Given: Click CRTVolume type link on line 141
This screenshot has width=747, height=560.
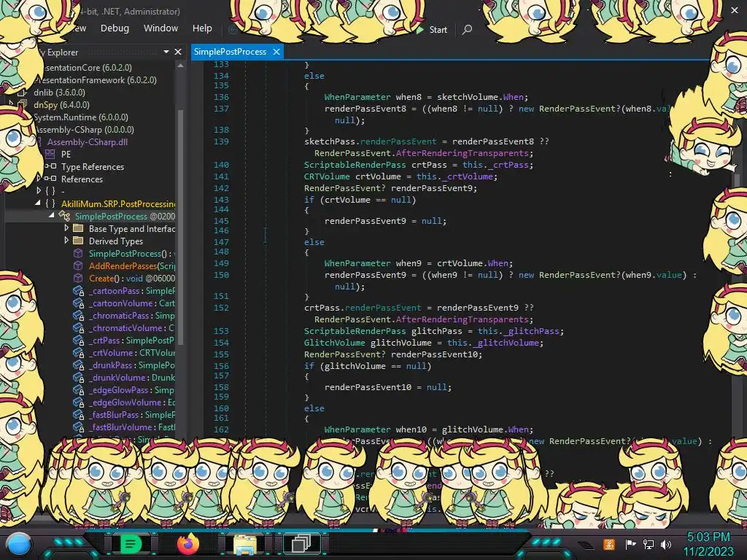Looking at the screenshot, I should [327, 176].
